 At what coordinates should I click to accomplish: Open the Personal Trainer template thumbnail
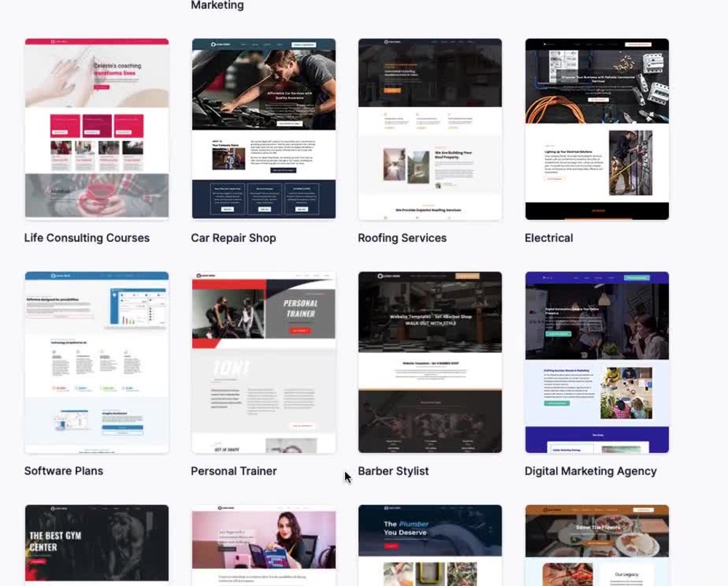click(x=264, y=363)
